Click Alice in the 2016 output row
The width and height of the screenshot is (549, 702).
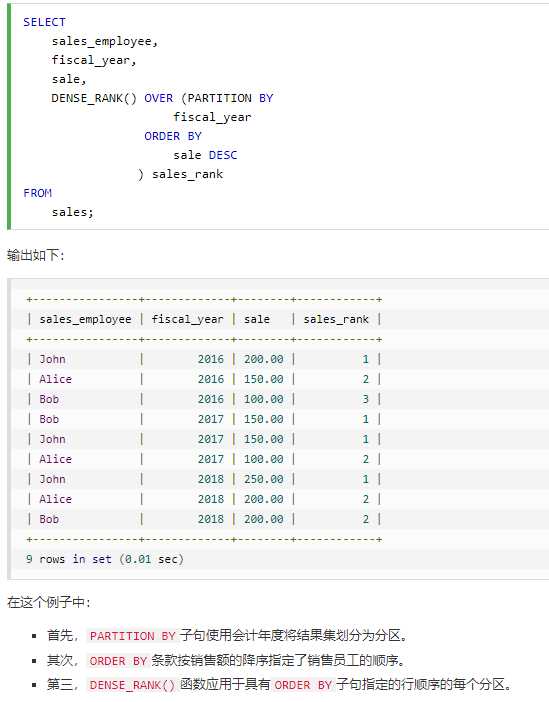(56, 379)
